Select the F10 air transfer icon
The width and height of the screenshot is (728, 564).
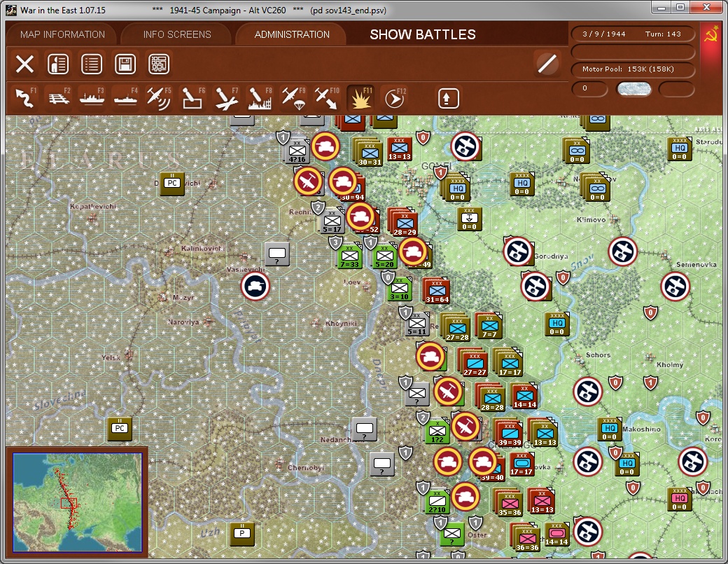click(x=327, y=98)
